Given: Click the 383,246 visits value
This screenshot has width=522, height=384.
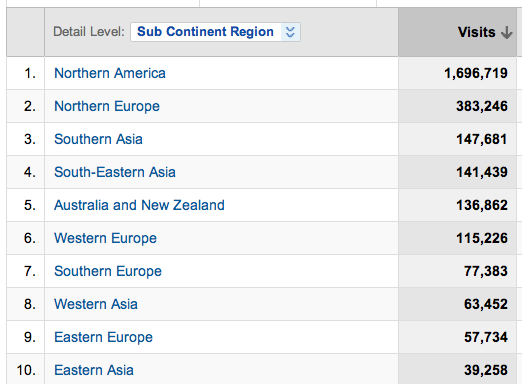Looking at the screenshot, I should (482, 106).
